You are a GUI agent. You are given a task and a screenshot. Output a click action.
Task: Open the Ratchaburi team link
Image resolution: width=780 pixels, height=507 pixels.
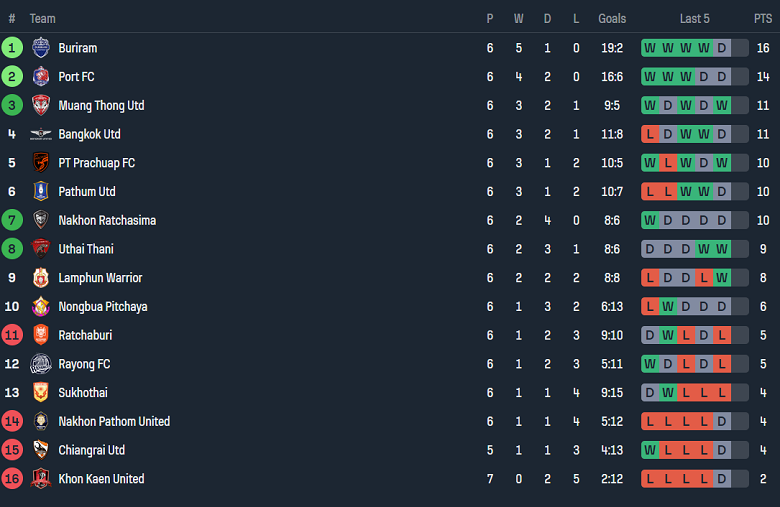coord(87,335)
